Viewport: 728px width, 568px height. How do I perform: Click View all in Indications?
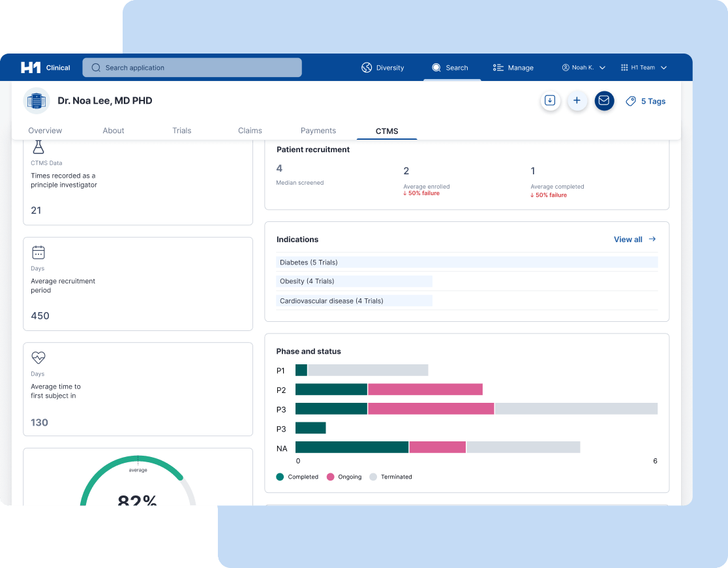[x=628, y=240]
